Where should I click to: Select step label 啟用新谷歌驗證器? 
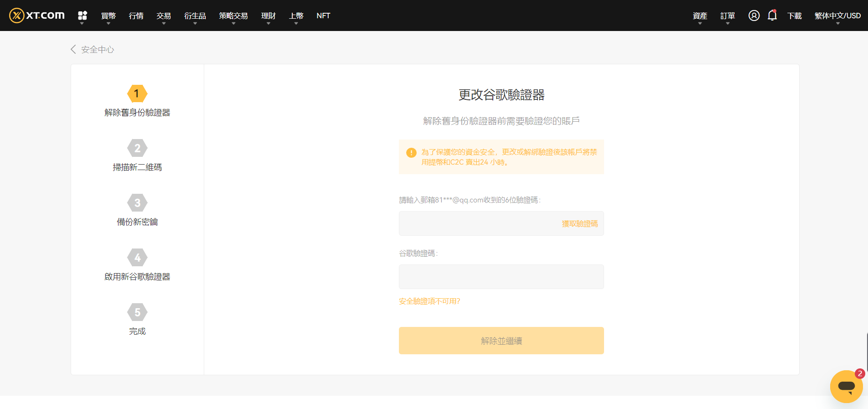click(x=137, y=277)
